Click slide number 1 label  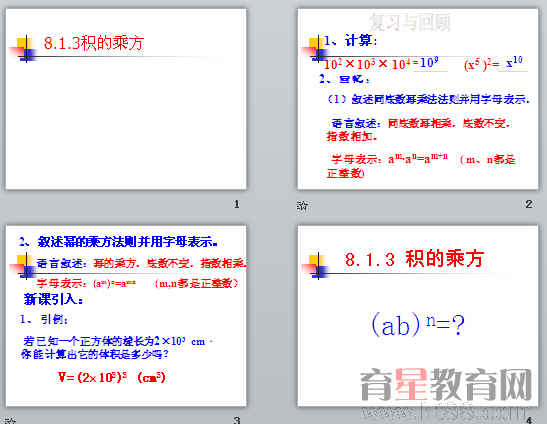pos(237,204)
